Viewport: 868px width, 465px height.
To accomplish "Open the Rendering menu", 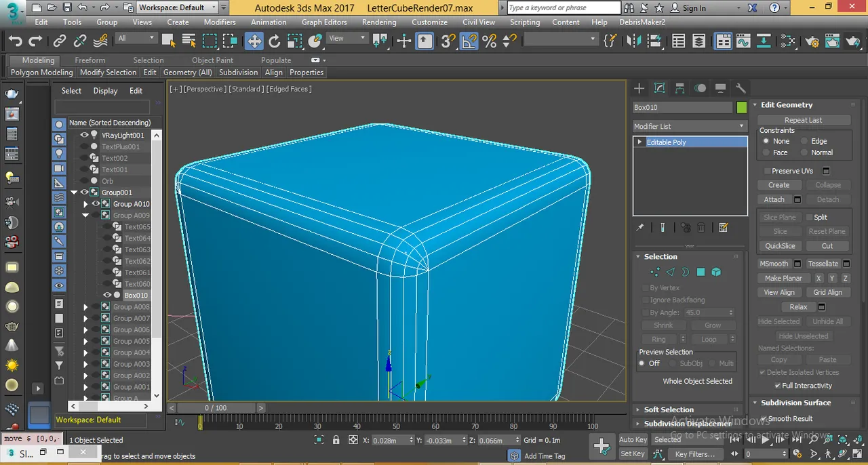I will click(379, 22).
